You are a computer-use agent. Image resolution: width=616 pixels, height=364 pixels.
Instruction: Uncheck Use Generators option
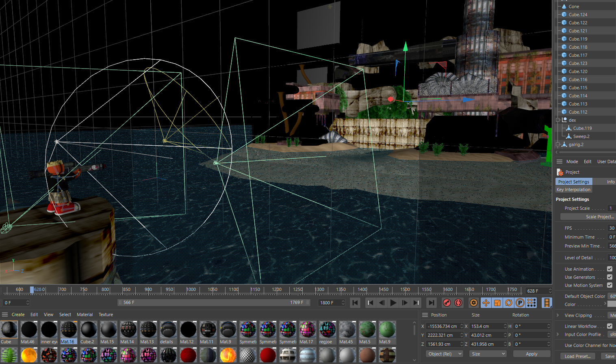click(609, 277)
